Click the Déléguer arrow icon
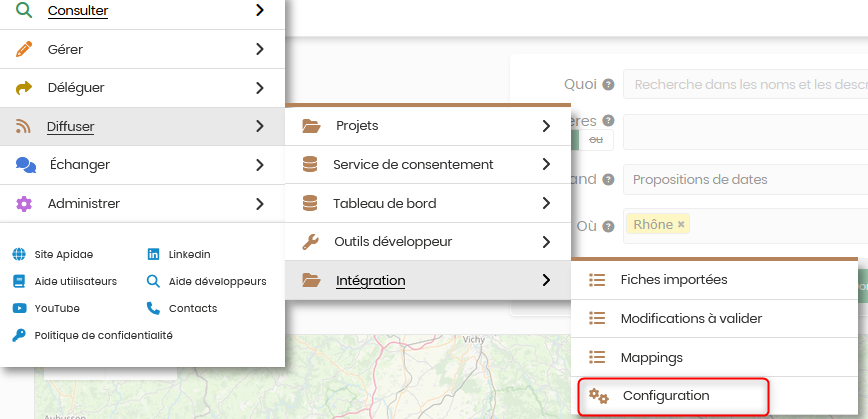The height and width of the screenshot is (419, 868). click(x=24, y=88)
